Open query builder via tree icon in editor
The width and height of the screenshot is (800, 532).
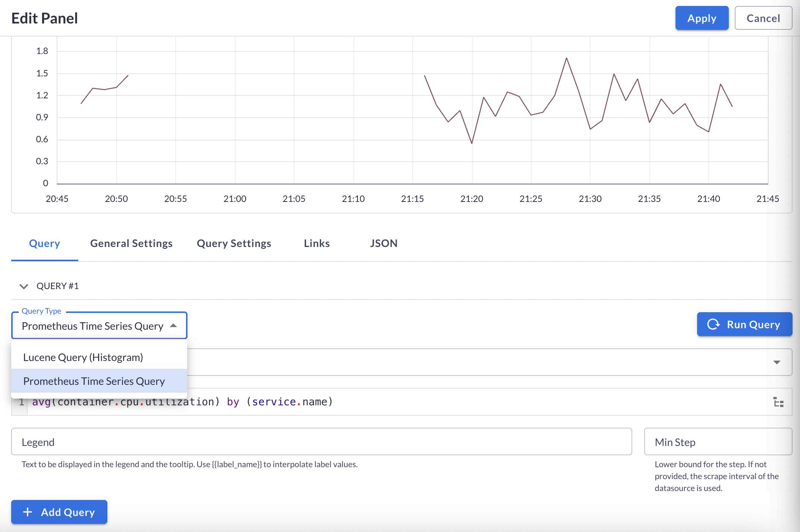(779, 402)
